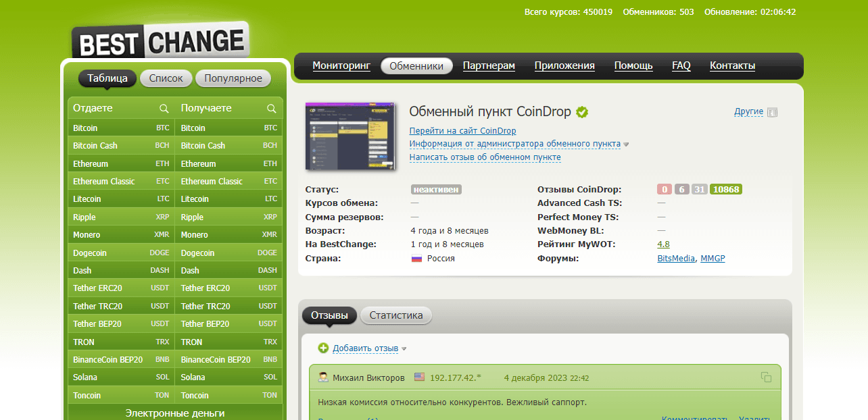868x420 pixels.
Task: Click the search icon in Получаете column
Action: click(x=272, y=109)
